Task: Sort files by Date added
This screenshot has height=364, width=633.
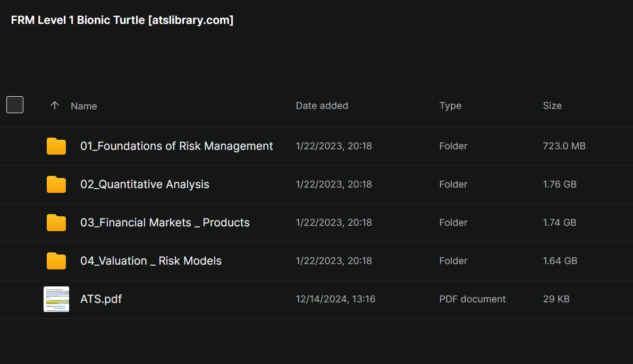Action: pyautogui.click(x=322, y=106)
